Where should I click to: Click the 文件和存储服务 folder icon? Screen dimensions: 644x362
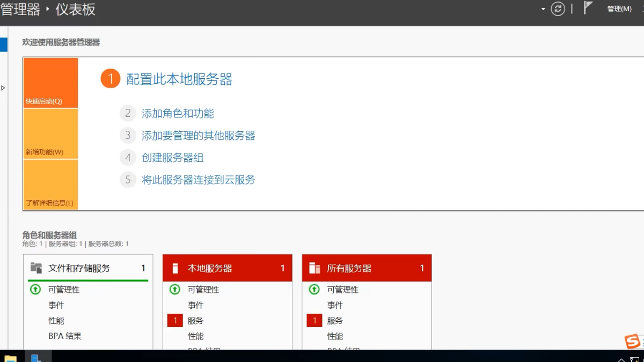36,268
